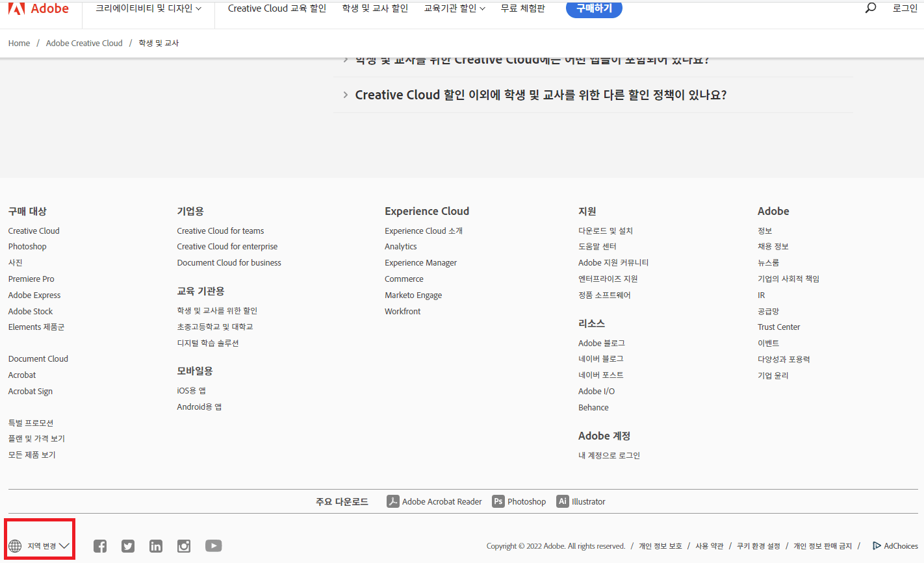Open Adobe's Twitter page icon
Image resolution: width=924 pixels, height=563 pixels.
pos(128,546)
